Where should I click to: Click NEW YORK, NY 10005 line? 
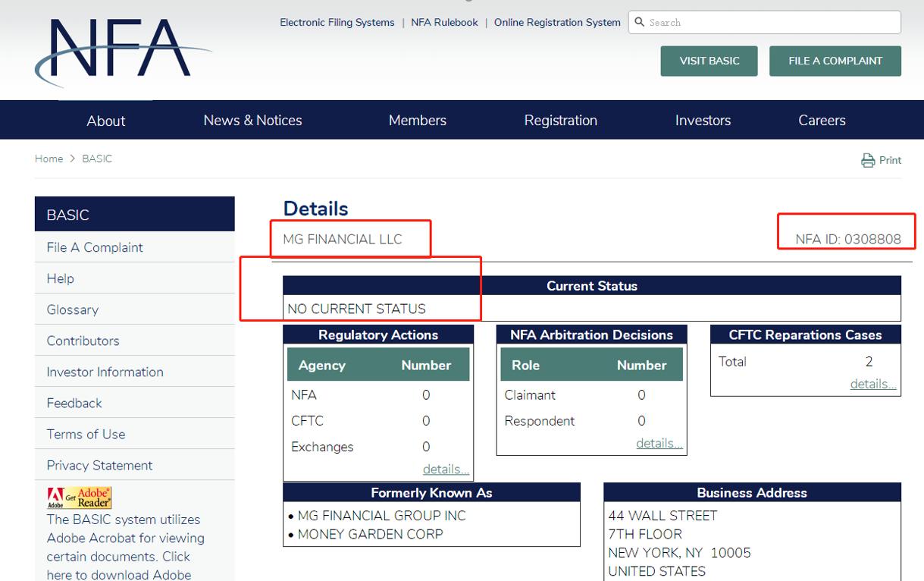pyautogui.click(x=679, y=552)
